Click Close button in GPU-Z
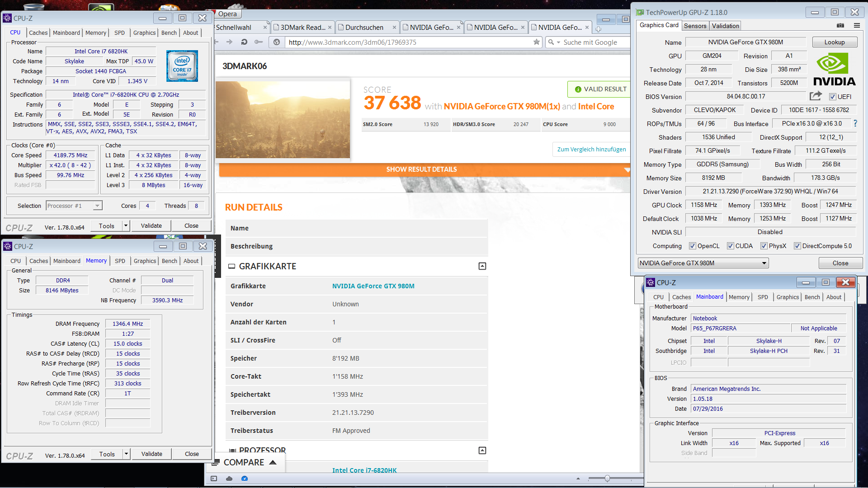The image size is (868, 488). click(x=840, y=263)
